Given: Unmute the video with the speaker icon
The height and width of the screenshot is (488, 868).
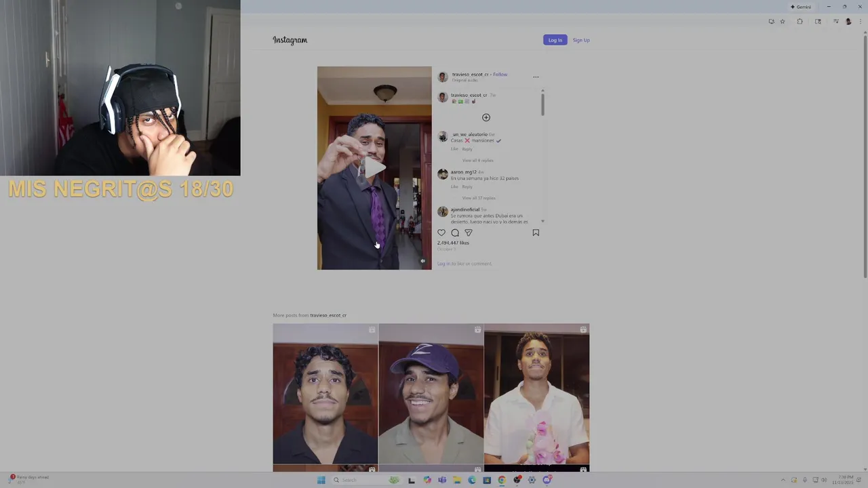Looking at the screenshot, I should pos(422,261).
